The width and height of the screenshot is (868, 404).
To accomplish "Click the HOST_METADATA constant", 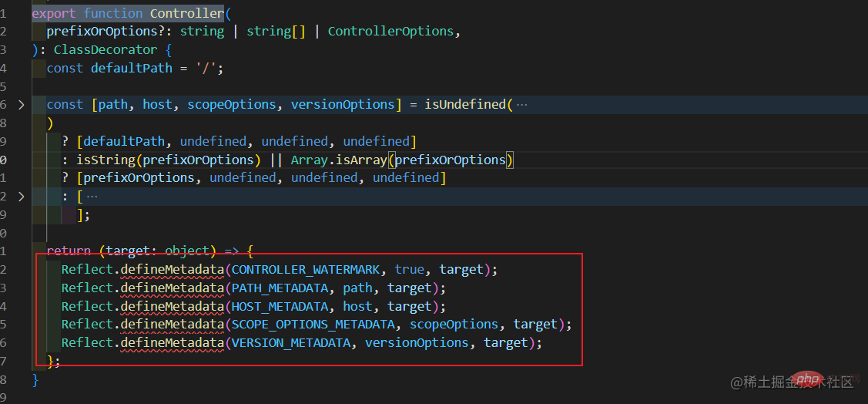I will [280, 306].
